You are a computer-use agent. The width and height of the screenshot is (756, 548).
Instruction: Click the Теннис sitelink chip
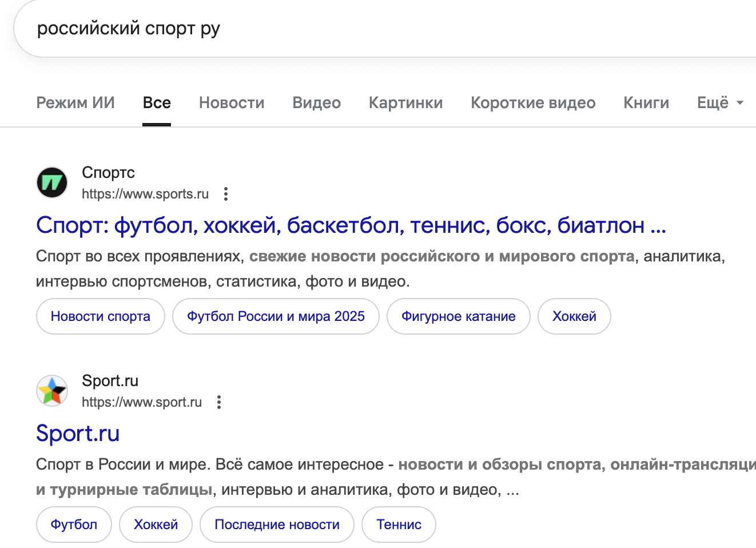399,525
